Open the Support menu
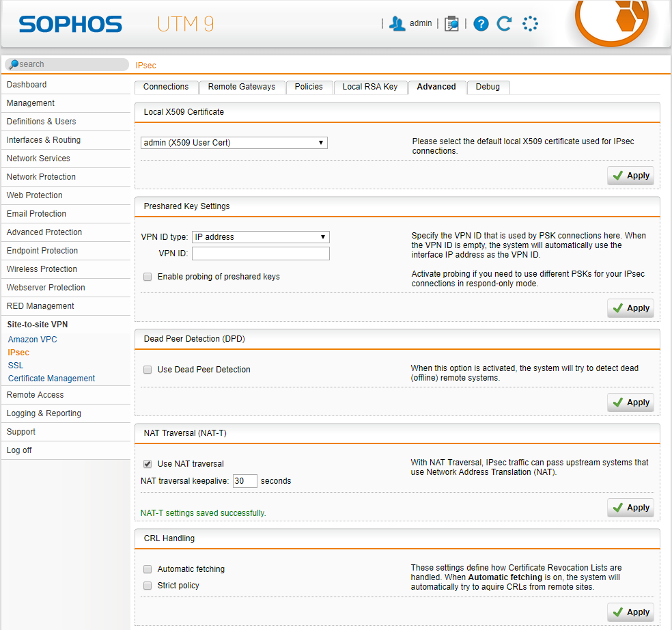This screenshot has height=630, width=672. point(66,432)
